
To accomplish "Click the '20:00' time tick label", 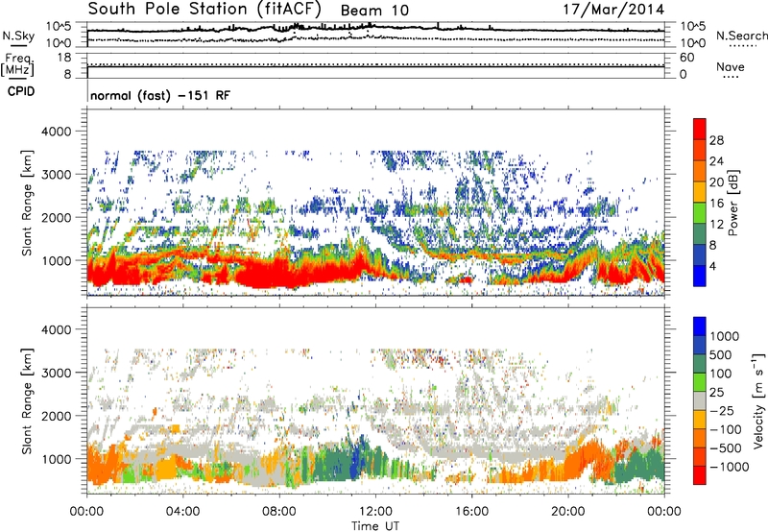I will tap(567, 512).
